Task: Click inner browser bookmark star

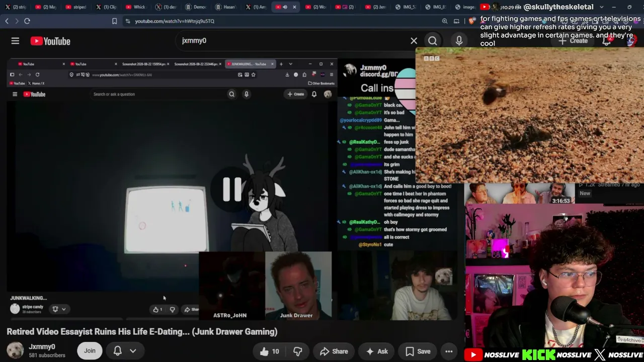Action: pyautogui.click(x=253, y=74)
